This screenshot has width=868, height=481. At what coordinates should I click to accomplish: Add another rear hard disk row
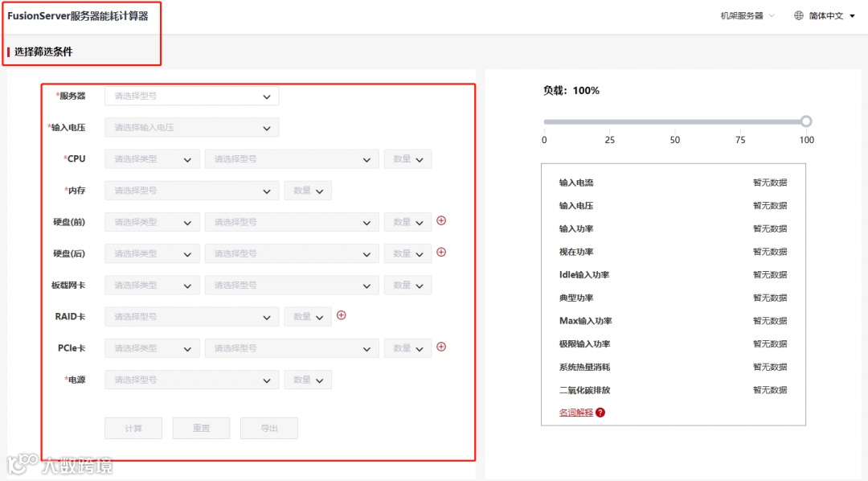click(441, 252)
